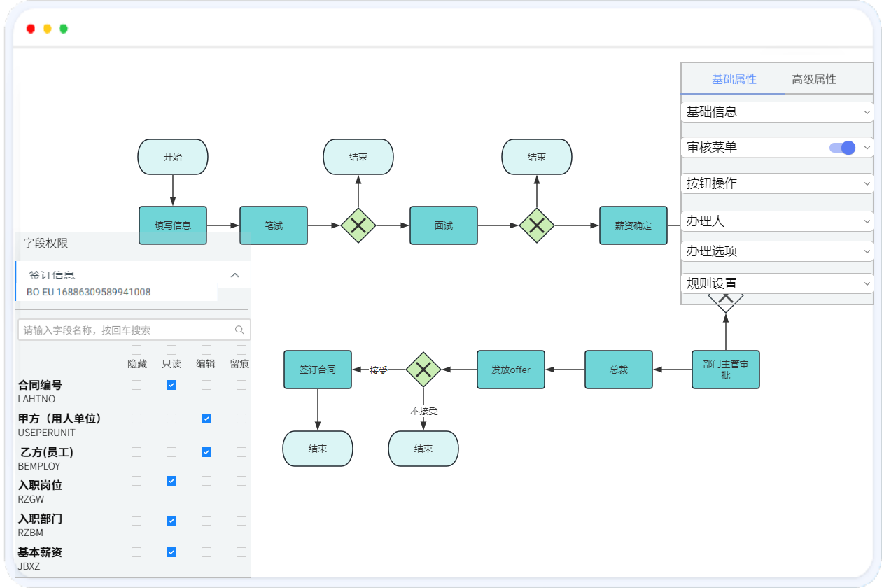Viewport: 882px width, 588px height.
Task: Expand the 基础信息 section
Action: [x=777, y=112]
